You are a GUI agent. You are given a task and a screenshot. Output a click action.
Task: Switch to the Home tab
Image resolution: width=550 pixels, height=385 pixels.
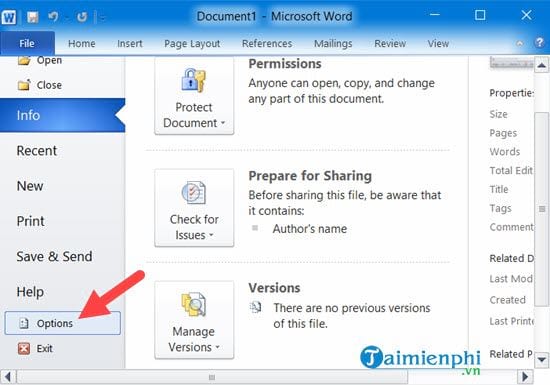tap(82, 43)
